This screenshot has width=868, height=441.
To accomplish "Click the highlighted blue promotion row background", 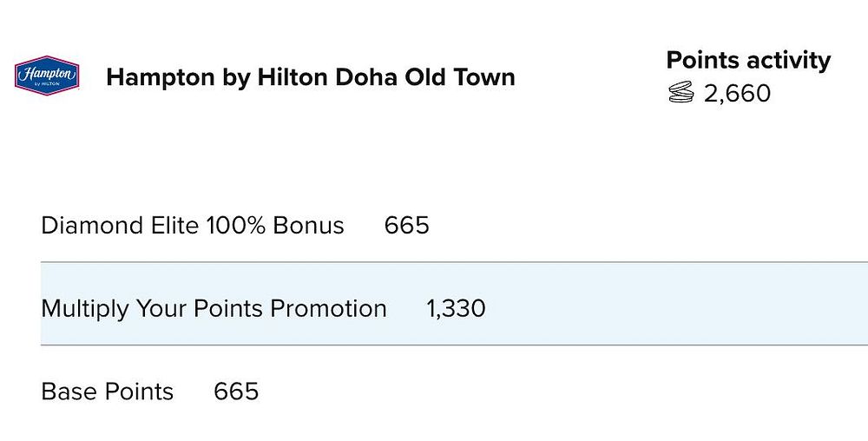I will pyautogui.click(x=664, y=304).
